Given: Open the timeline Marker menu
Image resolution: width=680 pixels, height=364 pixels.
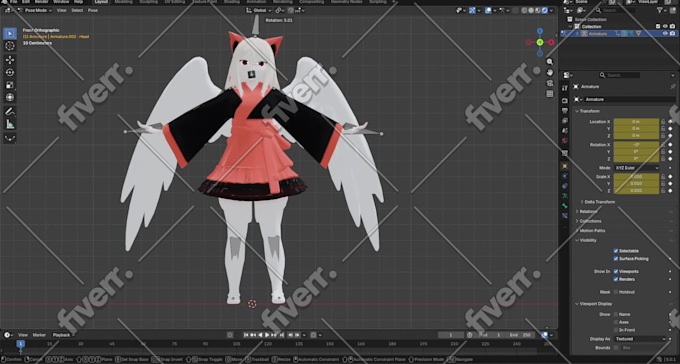Looking at the screenshot, I should coord(39,335).
